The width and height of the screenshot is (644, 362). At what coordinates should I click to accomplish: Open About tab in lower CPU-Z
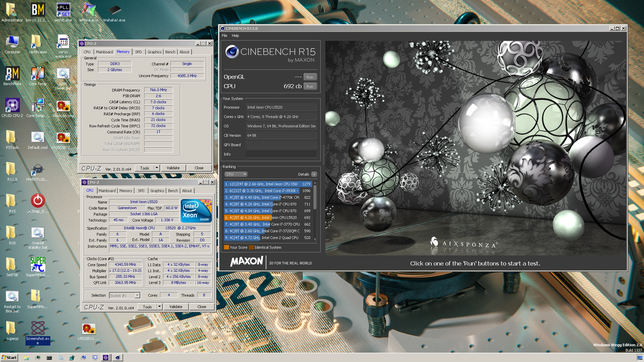(187, 191)
